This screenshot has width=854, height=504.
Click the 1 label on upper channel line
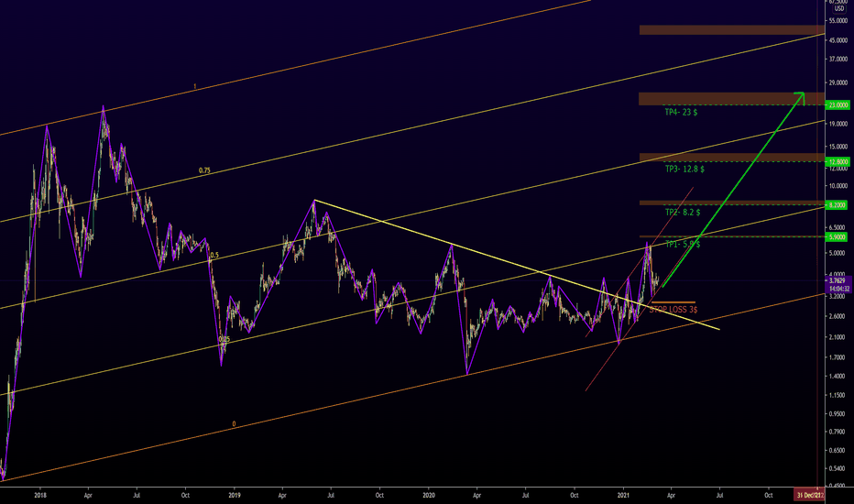pyautogui.click(x=194, y=87)
